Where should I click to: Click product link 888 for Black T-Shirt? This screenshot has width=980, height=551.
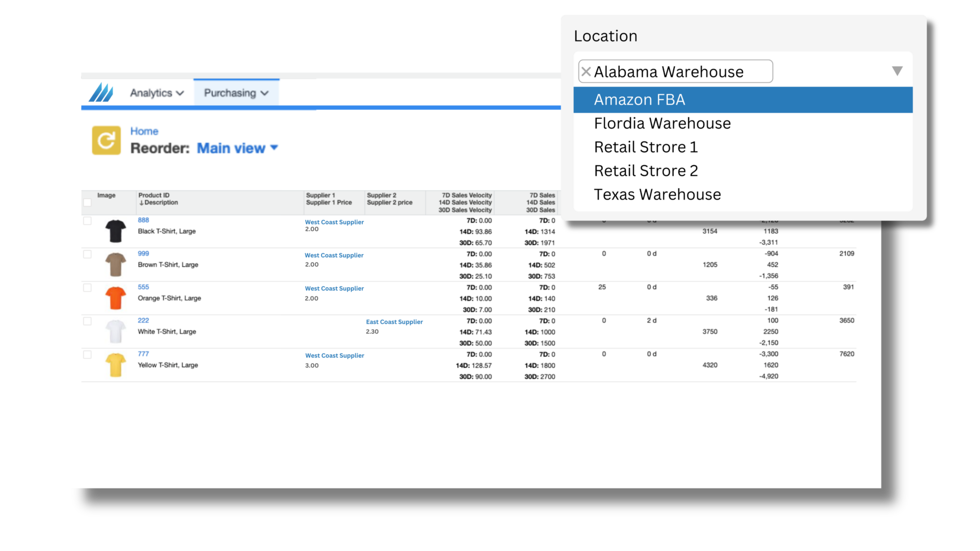pyautogui.click(x=143, y=220)
